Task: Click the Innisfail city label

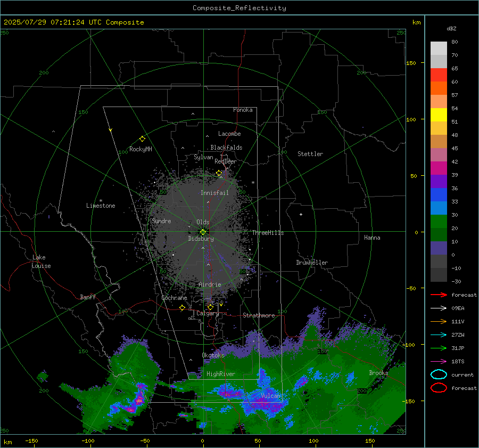Action: [x=214, y=193]
